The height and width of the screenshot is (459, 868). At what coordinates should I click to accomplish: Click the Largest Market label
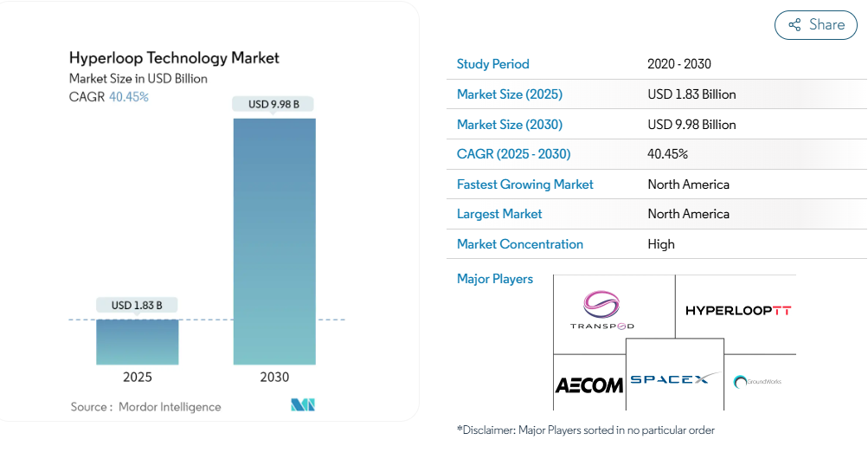[499, 214]
